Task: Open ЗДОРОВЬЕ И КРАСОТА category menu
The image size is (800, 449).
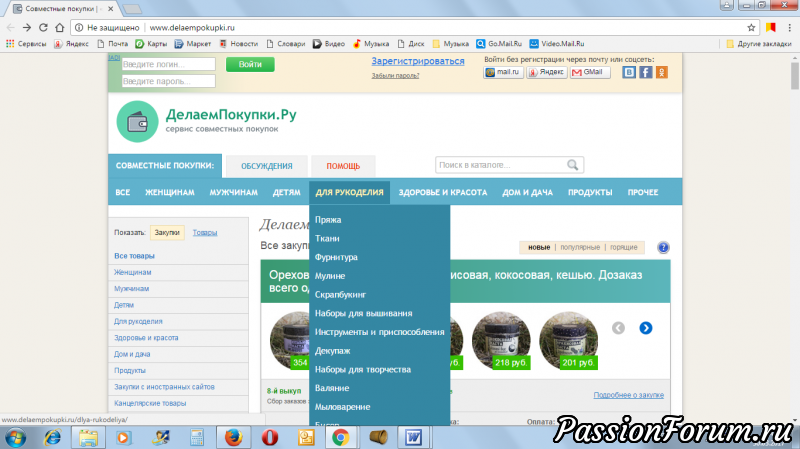Action: (443, 192)
